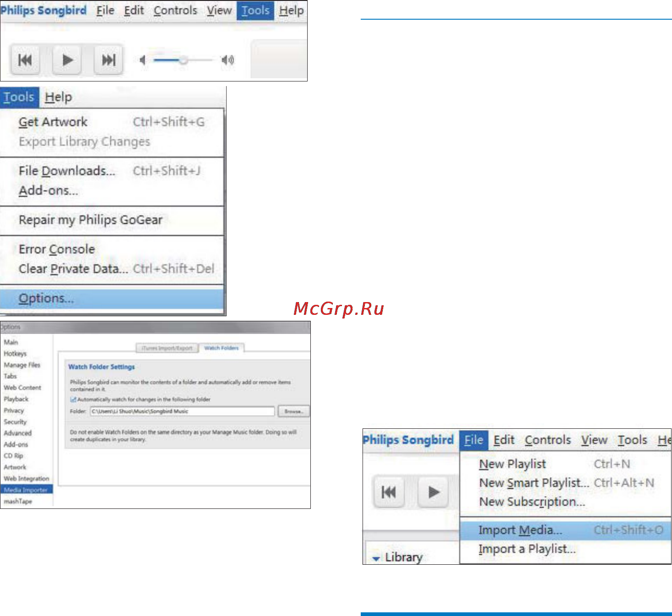Click the mute speaker icon left of the volume slider
The image size is (672, 616).
(x=143, y=60)
